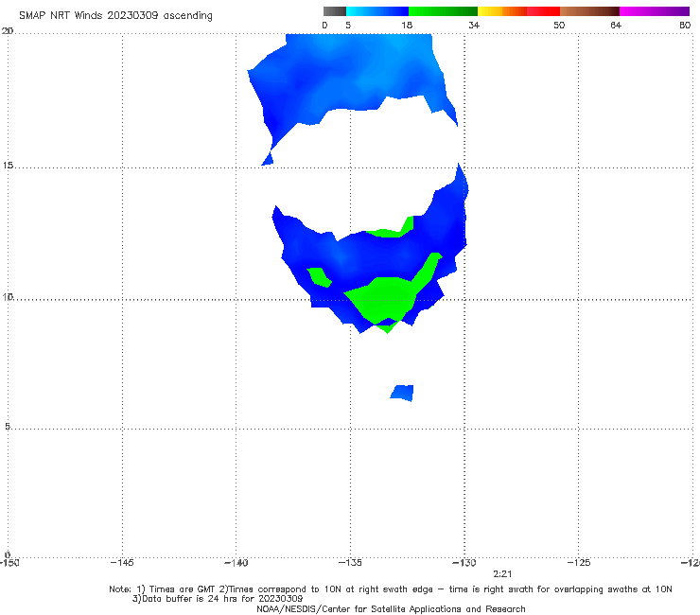The height and width of the screenshot is (615, 700).
Task: Click the latitude axis label '10'
Action: tap(8, 297)
